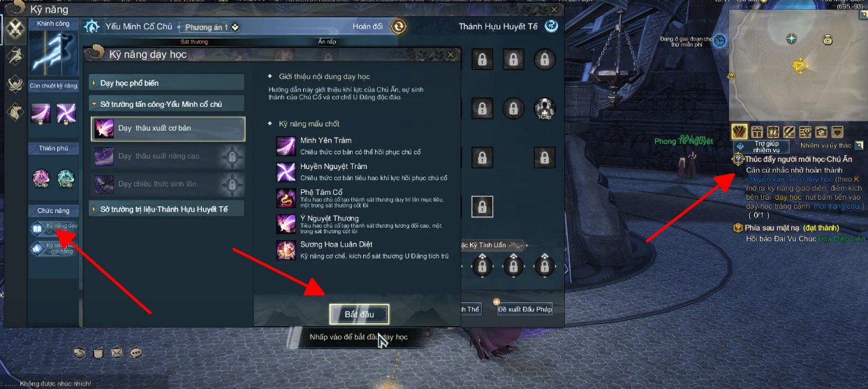
Task: Click the Bắt đầu button
Action: point(359,314)
